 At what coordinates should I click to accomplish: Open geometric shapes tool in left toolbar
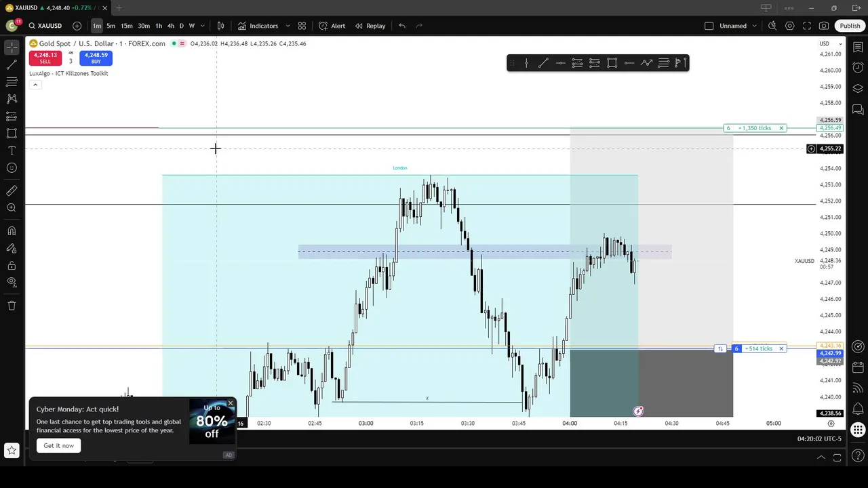click(12, 134)
